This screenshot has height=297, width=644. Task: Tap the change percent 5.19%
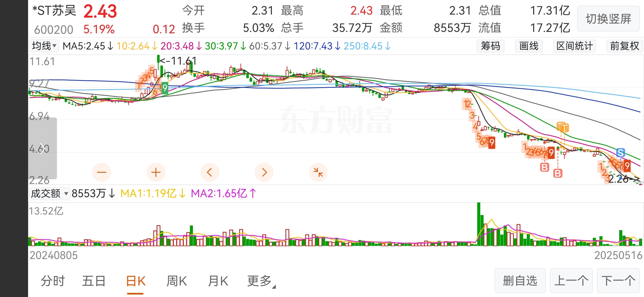tap(99, 29)
